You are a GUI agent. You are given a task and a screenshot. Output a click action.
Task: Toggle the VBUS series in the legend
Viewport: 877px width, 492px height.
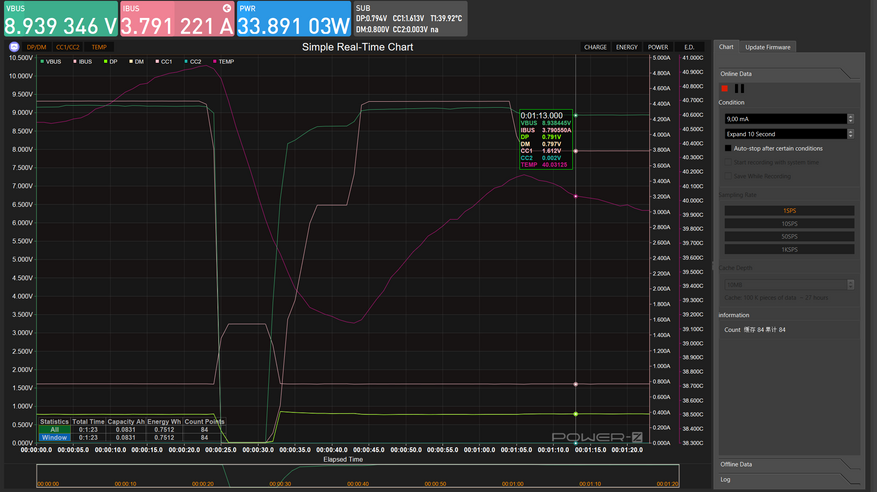[51, 61]
